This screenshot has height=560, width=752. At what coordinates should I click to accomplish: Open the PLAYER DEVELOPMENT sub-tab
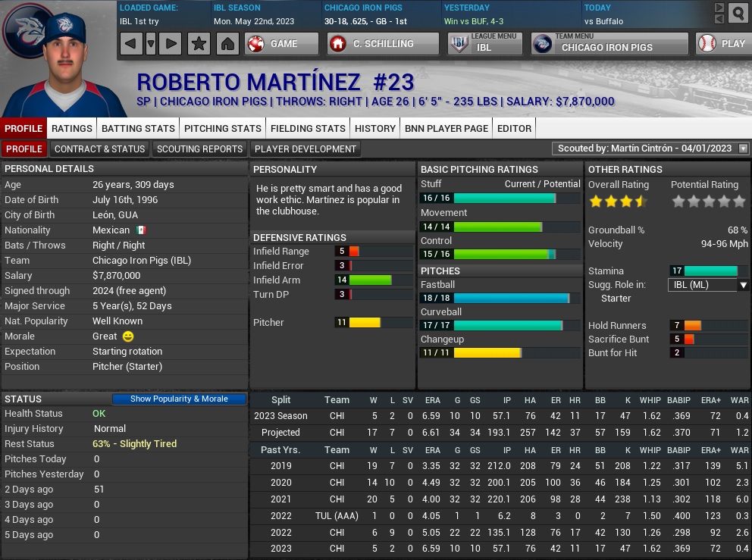pos(305,149)
